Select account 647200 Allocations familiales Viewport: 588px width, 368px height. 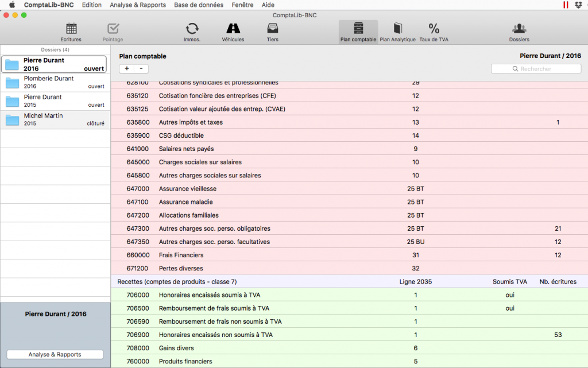click(x=350, y=215)
